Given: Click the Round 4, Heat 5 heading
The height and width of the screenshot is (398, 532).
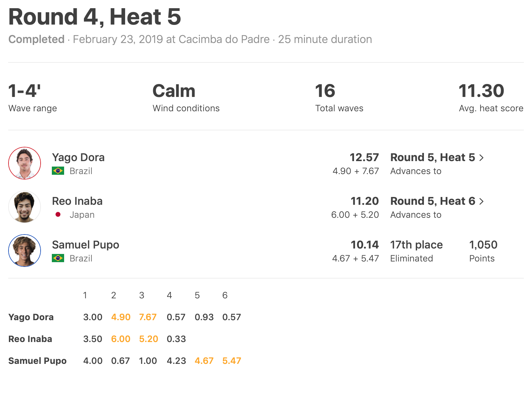Looking at the screenshot, I should [95, 17].
